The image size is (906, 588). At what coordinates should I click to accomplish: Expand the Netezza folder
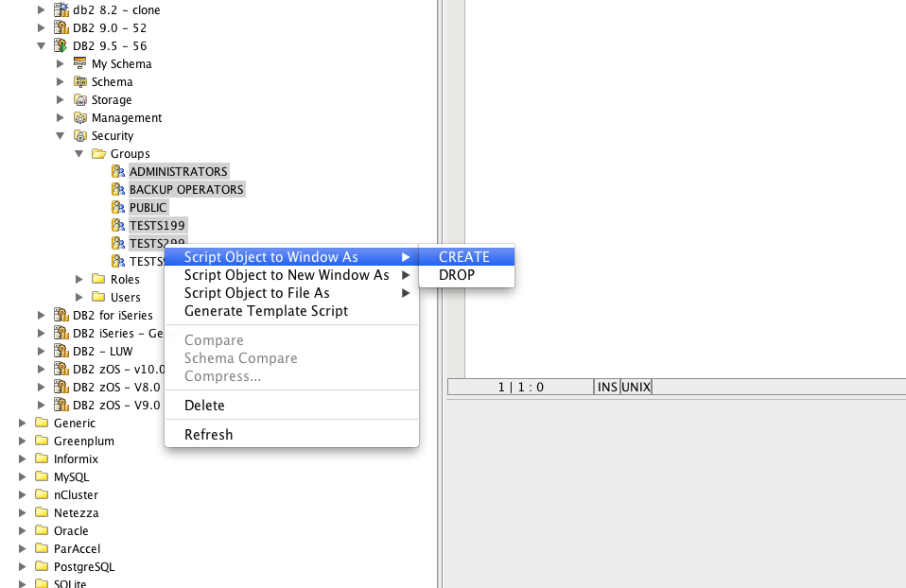[22, 512]
